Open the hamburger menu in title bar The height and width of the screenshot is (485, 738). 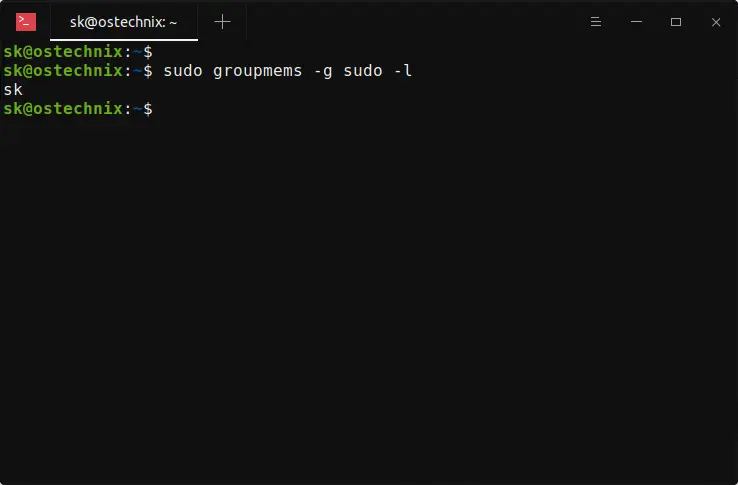coord(595,21)
